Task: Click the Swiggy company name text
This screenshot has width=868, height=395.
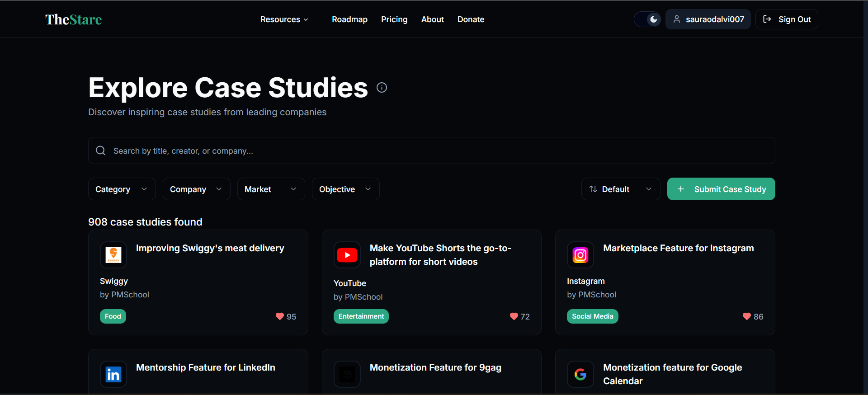Action: tap(114, 281)
